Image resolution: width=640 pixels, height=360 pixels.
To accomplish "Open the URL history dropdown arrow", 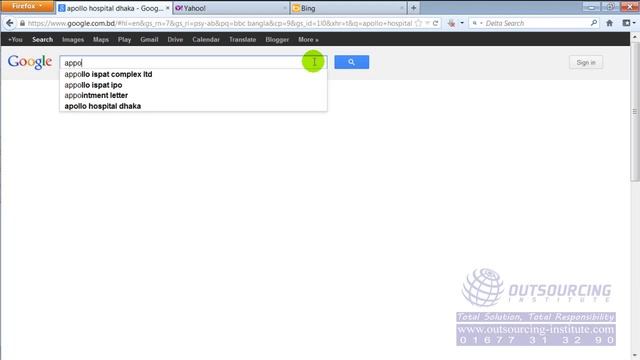I will coord(427,23).
